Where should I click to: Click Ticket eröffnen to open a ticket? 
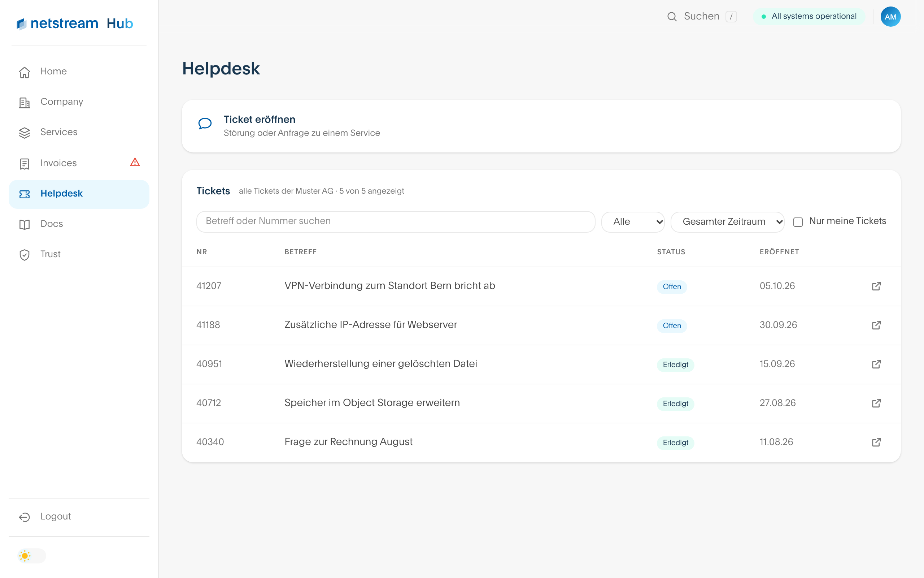541,126
